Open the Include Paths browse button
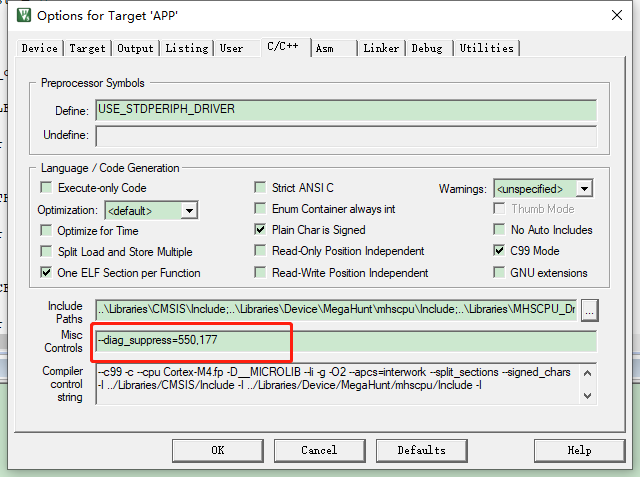The height and width of the screenshot is (477, 640). point(590,310)
